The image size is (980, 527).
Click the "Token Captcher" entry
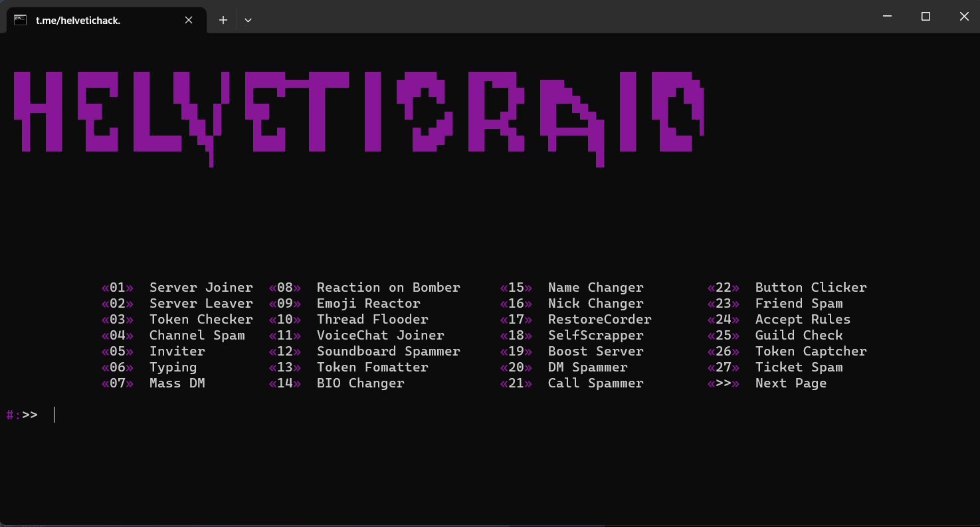click(811, 352)
